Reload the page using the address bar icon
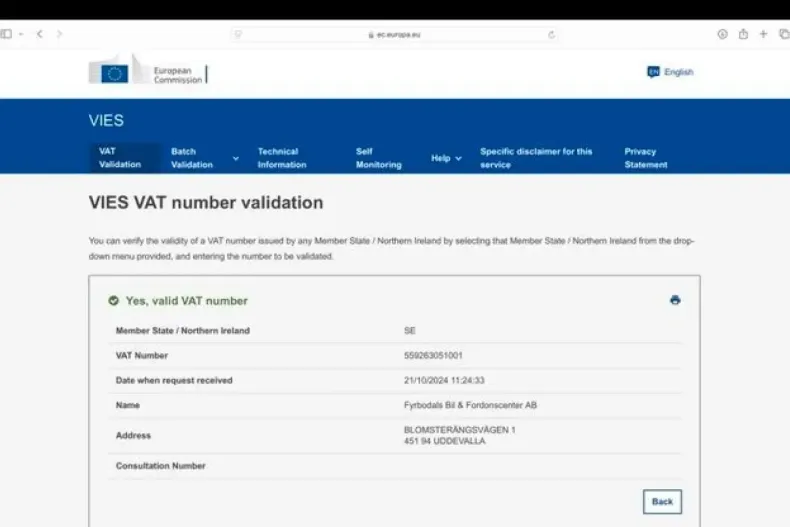The width and height of the screenshot is (790, 527). [x=551, y=34]
